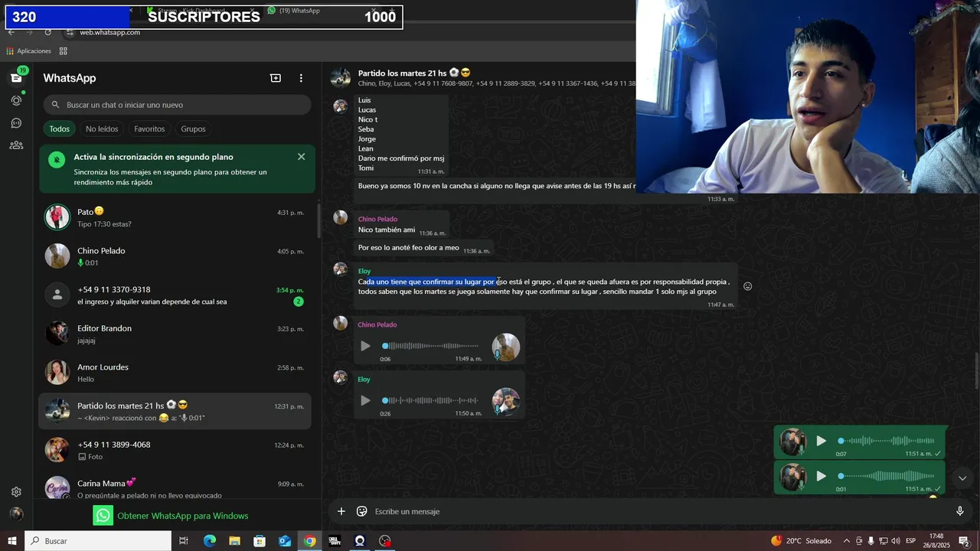Open chat with +54 9 11 3899-4068
Image resolution: width=980 pixels, height=551 pixels.
click(x=175, y=450)
